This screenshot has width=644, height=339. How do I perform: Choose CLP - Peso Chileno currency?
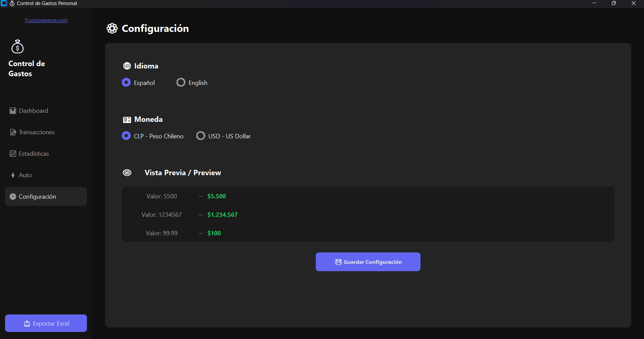[x=126, y=136]
